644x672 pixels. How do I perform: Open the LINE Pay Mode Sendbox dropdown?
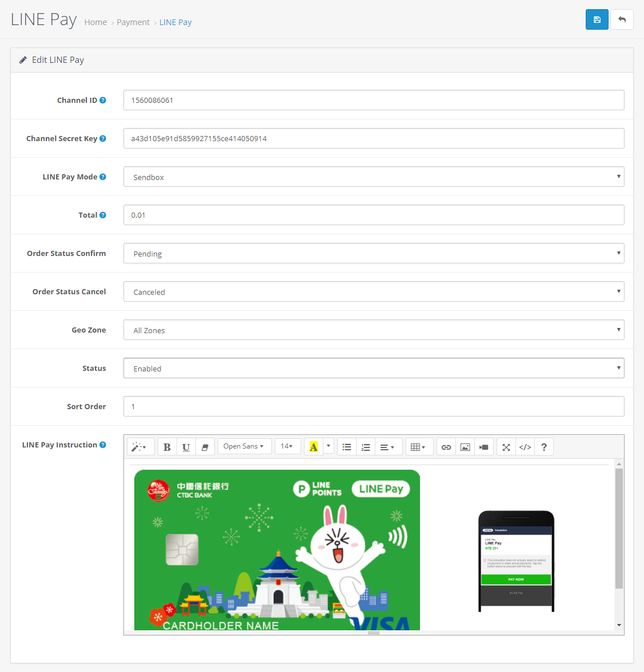coord(374,177)
